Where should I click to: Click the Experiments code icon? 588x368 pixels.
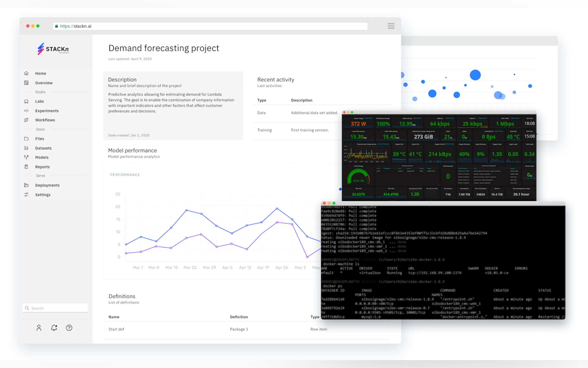26,111
